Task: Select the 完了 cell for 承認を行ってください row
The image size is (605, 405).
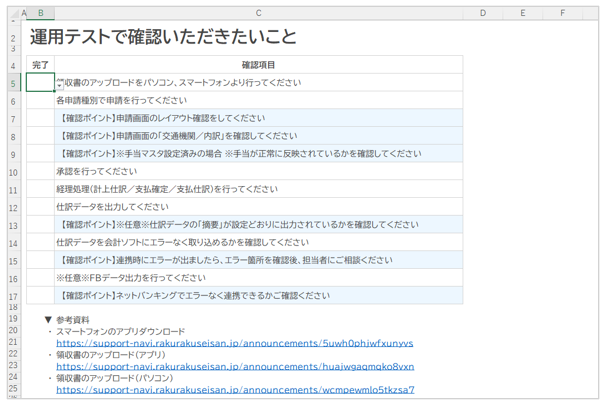Action: pos(40,172)
